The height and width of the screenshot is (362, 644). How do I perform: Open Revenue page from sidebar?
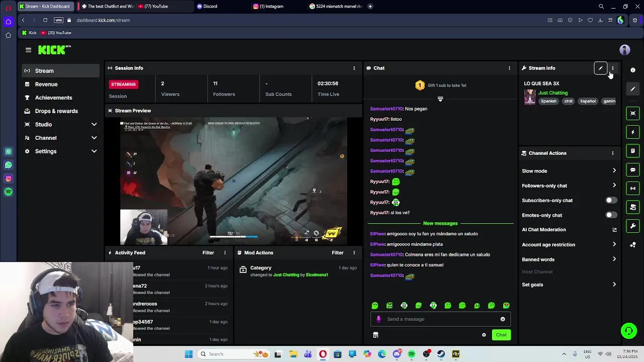61,84
